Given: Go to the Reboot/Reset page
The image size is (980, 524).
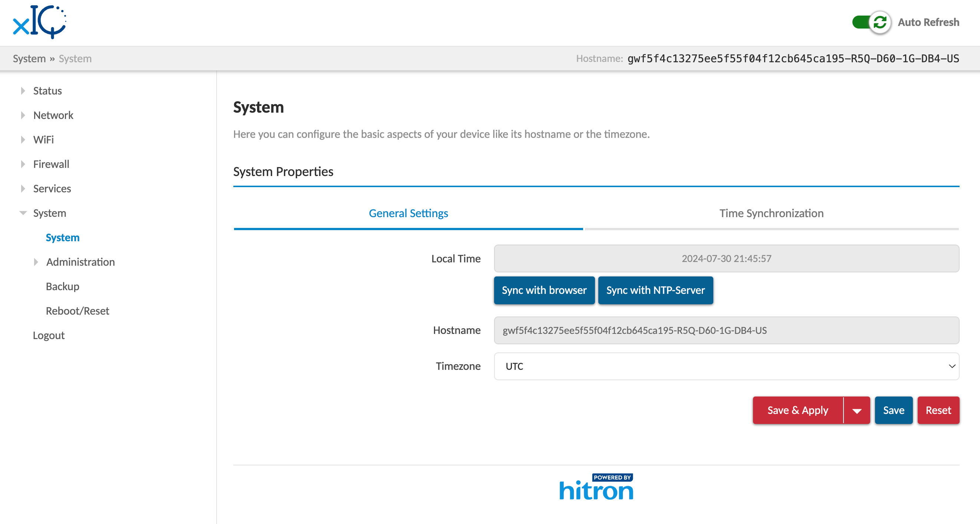Looking at the screenshot, I should (78, 311).
